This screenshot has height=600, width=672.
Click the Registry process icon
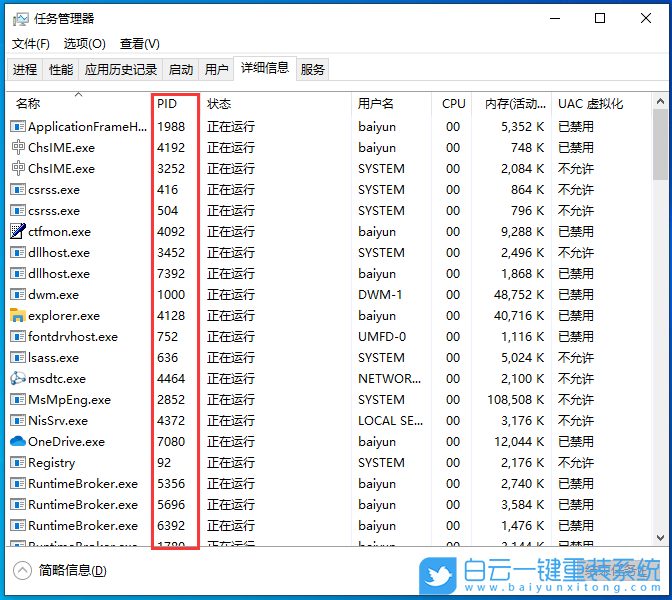[18, 462]
